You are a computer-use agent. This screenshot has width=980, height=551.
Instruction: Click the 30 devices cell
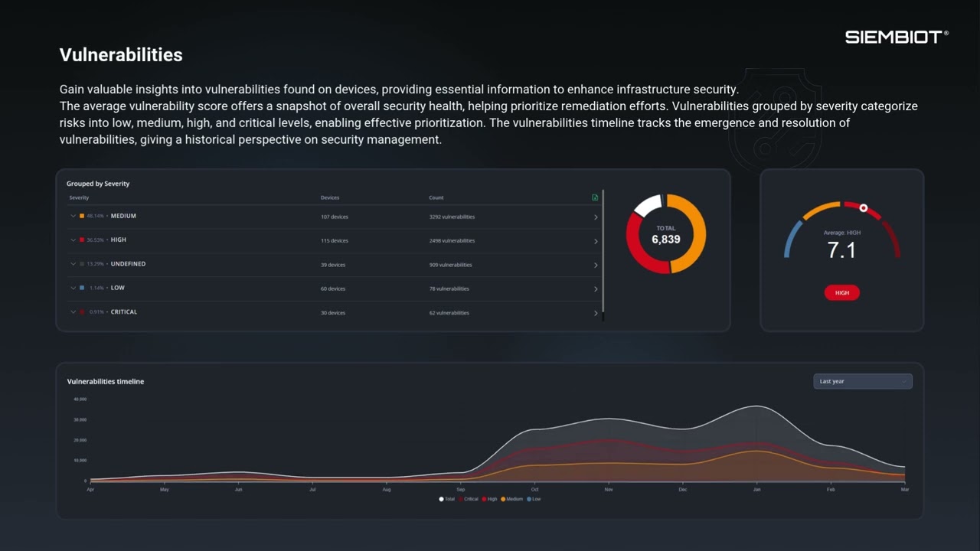pos(333,313)
